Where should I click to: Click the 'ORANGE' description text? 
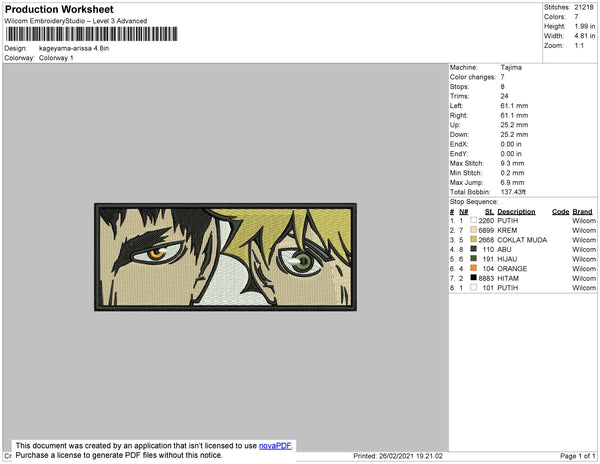pos(512,269)
